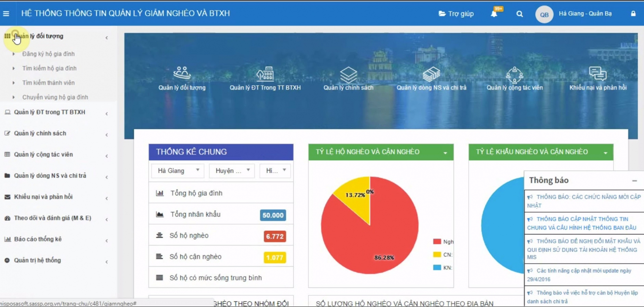Screen dimensions: 644x307
Task: Click Khiếu nại và phản hồi banner icon
Action: tap(598, 73)
